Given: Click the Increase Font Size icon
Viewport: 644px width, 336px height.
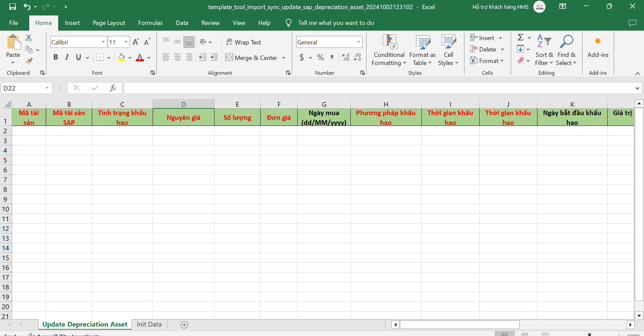Looking at the screenshot, I should point(136,42).
